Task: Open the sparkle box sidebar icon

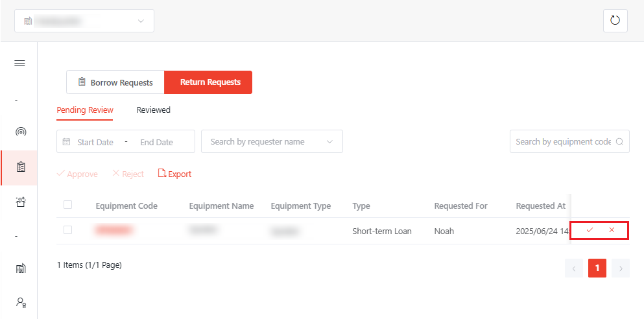Action: coord(21,202)
